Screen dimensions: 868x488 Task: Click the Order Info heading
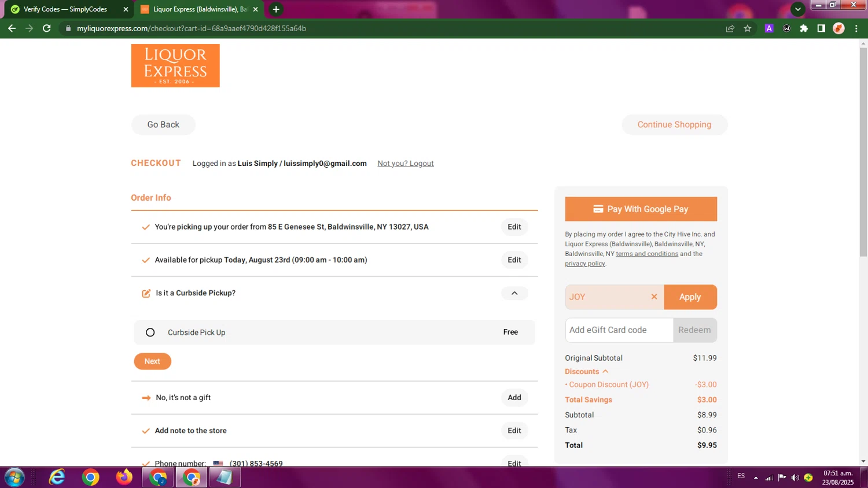pyautogui.click(x=151, y=198)
